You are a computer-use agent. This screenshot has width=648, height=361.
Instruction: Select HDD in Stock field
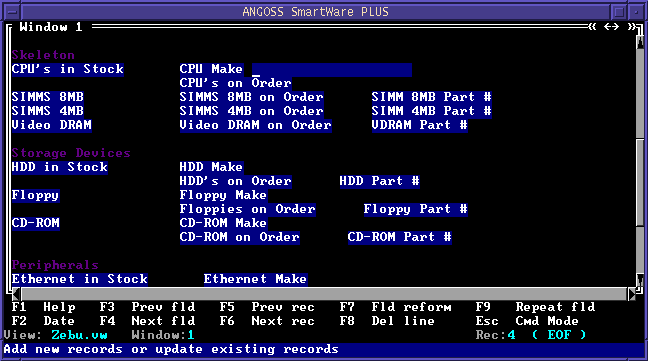60,167
